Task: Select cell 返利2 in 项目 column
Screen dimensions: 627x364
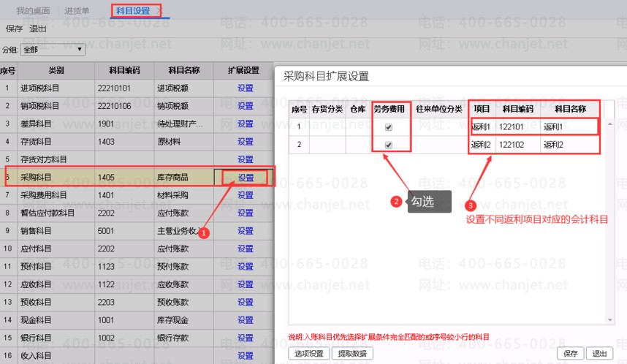Action: (x=482, y=145)
